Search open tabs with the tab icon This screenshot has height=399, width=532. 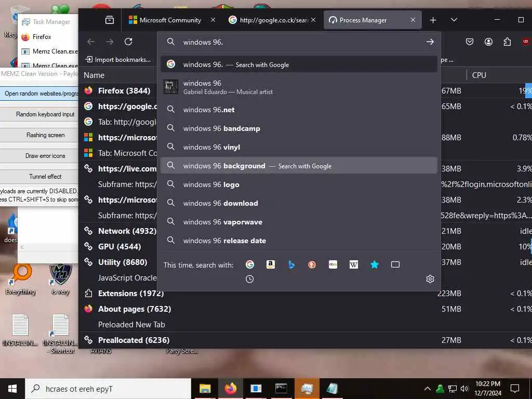[x=395, y=264]
